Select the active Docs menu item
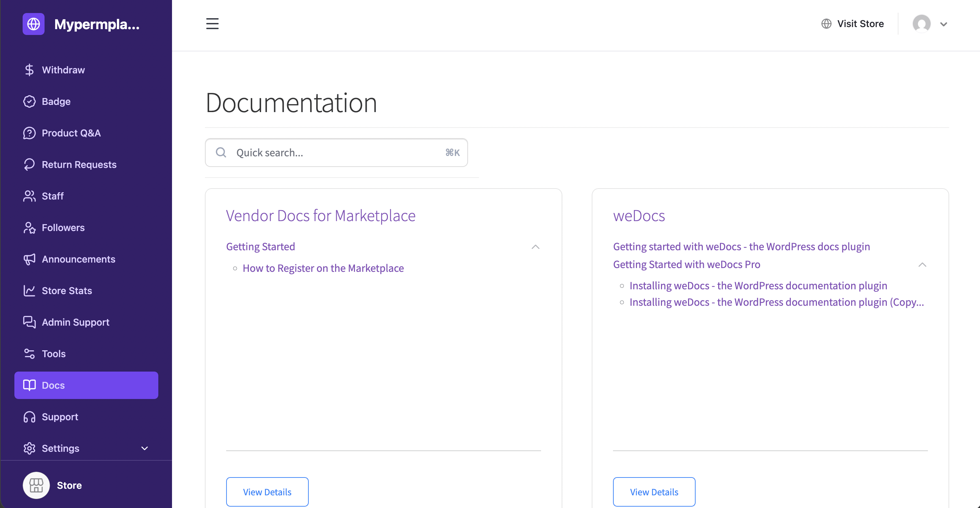Viewport: 980px width, 508px height. coord(86,385)
